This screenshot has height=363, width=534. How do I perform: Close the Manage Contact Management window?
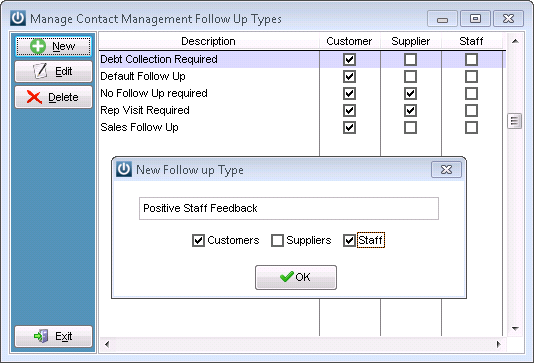point(508,19)
